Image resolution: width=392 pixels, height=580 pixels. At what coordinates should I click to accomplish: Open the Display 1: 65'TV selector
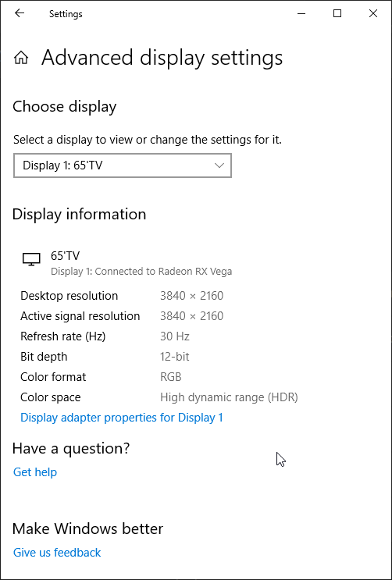(x=123, y=165)
